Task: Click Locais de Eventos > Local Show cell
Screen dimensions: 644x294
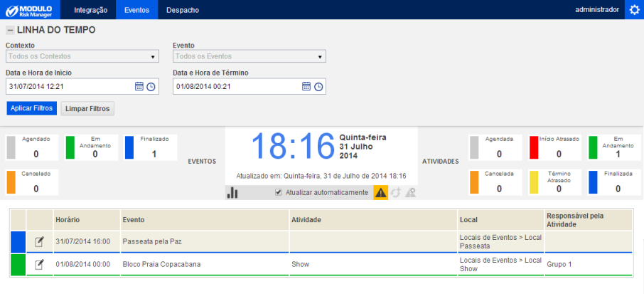Action: coord(501,264)
